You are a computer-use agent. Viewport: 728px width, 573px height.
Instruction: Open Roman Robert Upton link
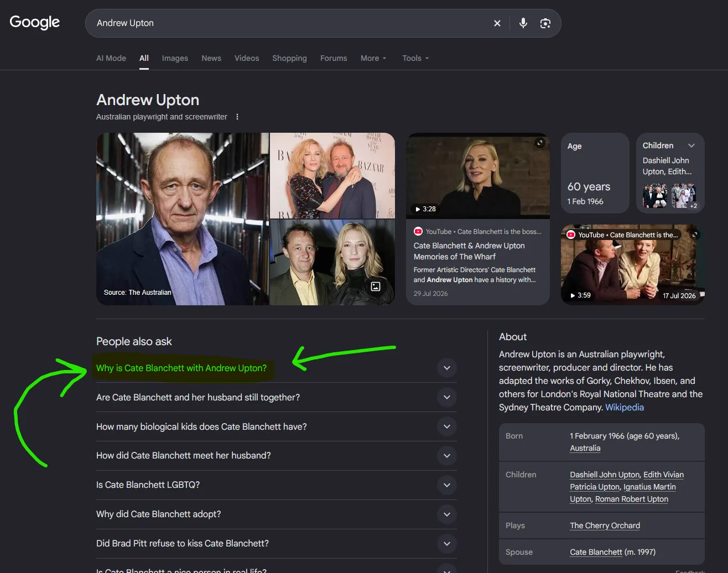coord(632,499)
